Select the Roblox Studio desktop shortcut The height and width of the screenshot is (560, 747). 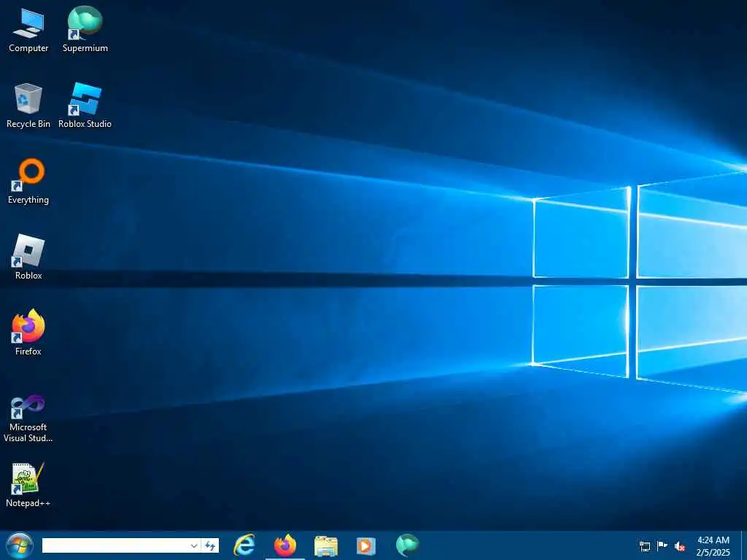point(85,106)
